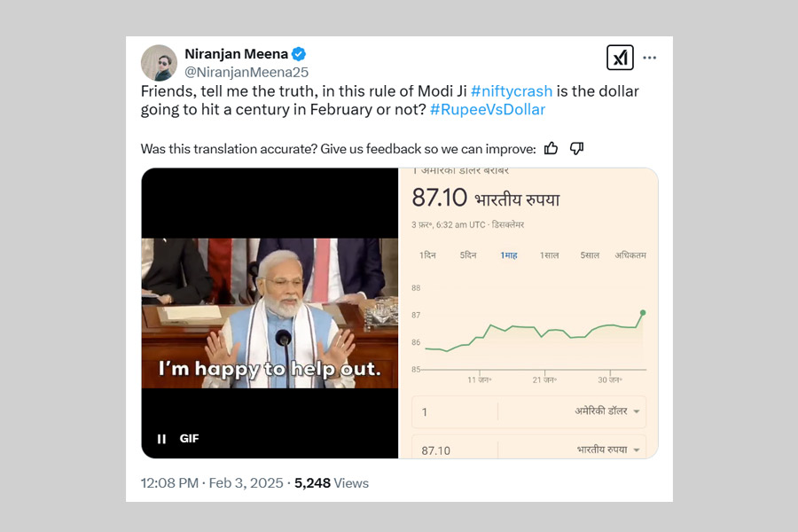This screenshot has width=798, height=532.
Task: Open the #RupeeVsDollar hashtag
Action: click(487, 110)
